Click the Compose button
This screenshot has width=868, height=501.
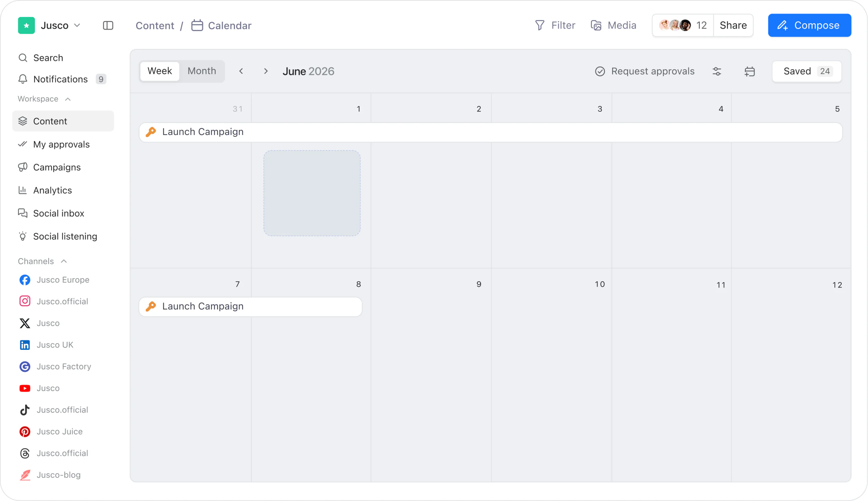(x=809, y=25)
